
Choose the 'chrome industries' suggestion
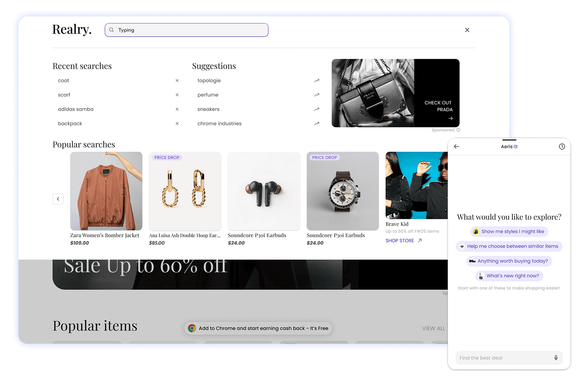click(x=220, y=124)
